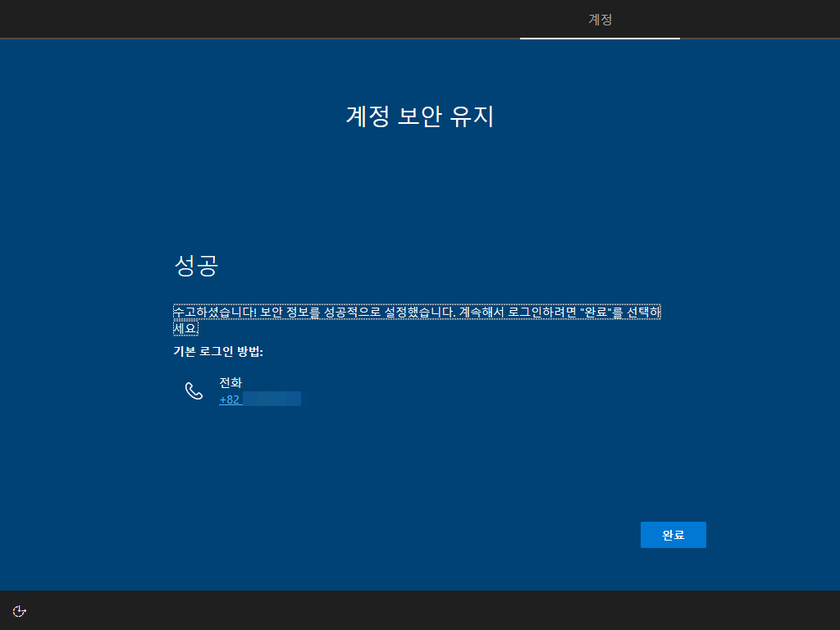Click the 전화 label above the number
The width and height of the screenshot is (840, 630).
230,382
